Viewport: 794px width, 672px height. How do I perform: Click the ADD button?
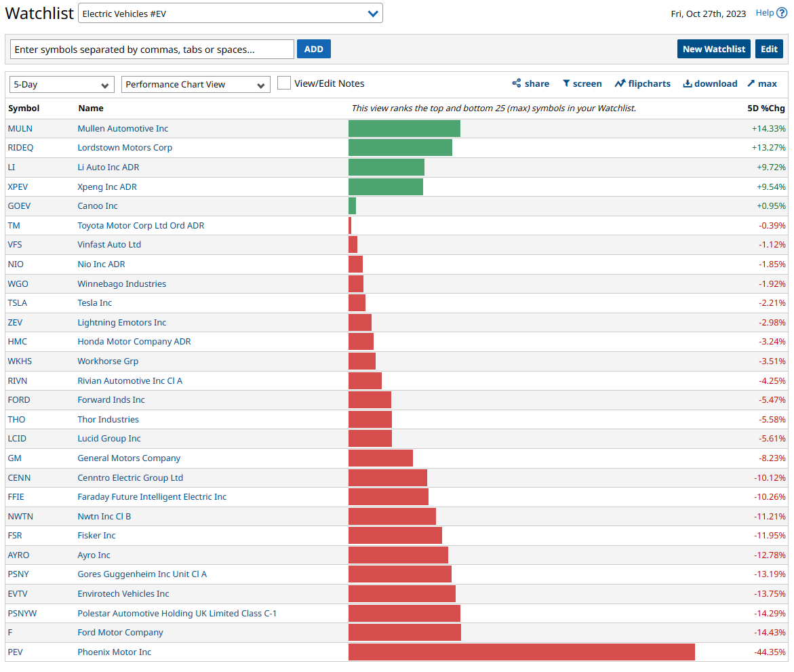point(313,49)
